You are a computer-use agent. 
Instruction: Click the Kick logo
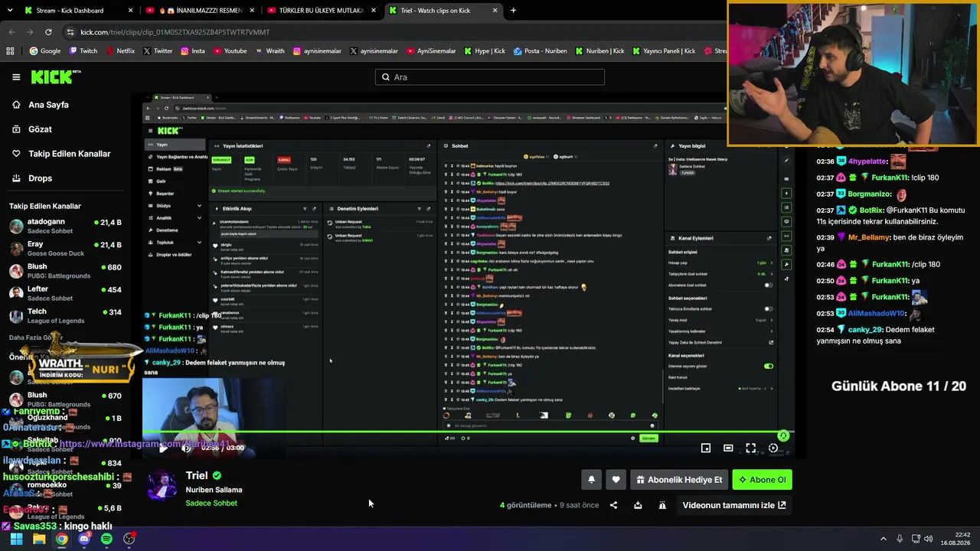point(56,77)
